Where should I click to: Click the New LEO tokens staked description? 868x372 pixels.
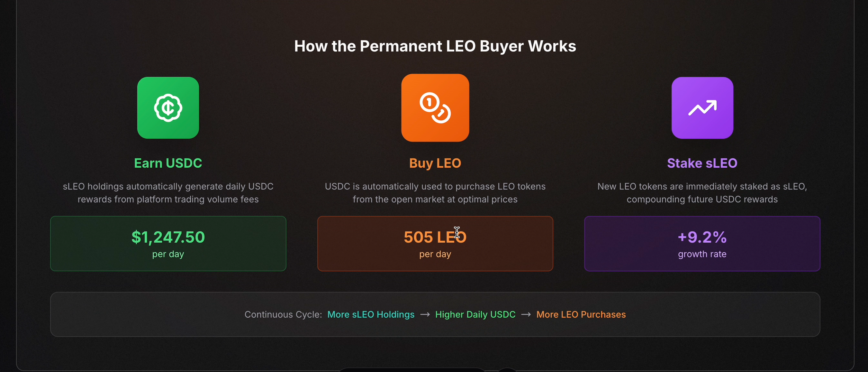click(702, 193)
